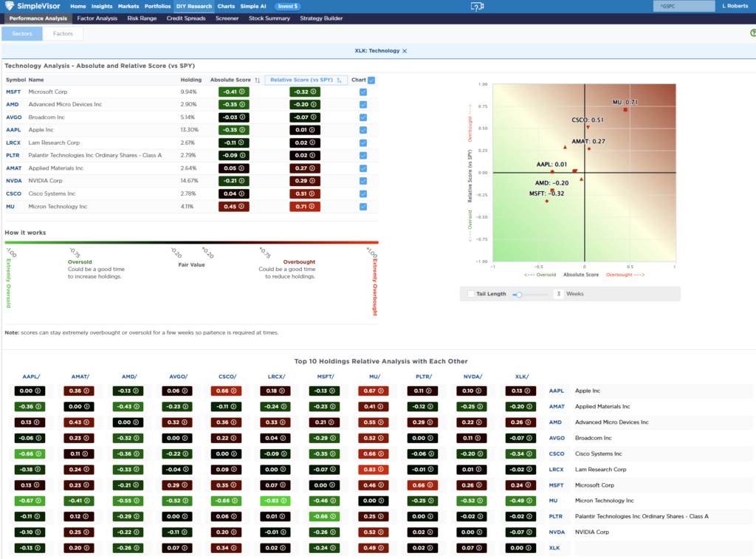
Task: Switch to the Factors tab
Action: [x=63, y=33]
